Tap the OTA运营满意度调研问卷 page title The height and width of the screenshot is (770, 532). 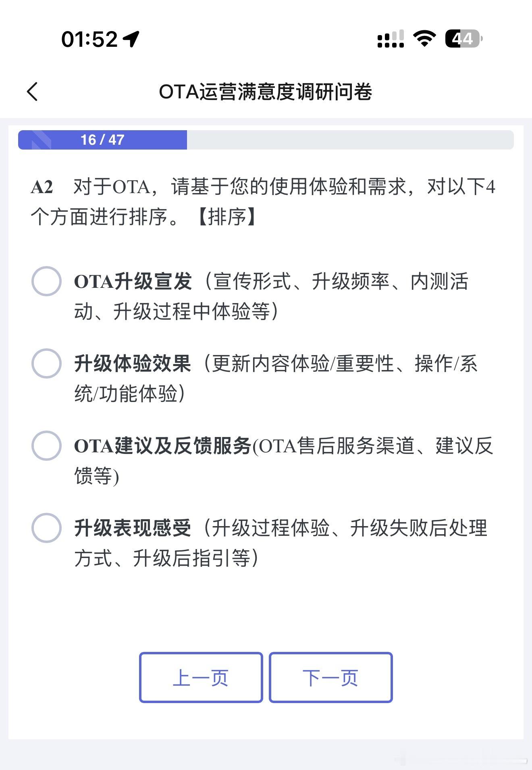[265, 92]
